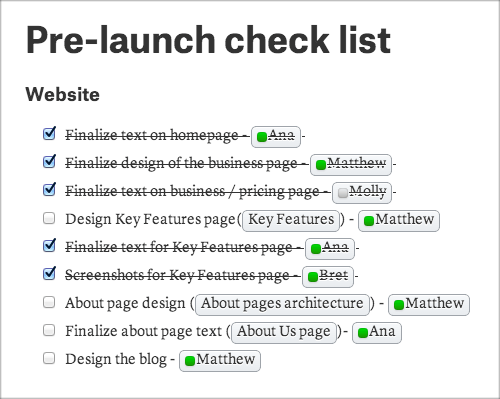Viewport: 500px width, 399px height.
Task: Click Matthew mention on Design the blog
Action: pyautogui.click(x=220, y=360)
